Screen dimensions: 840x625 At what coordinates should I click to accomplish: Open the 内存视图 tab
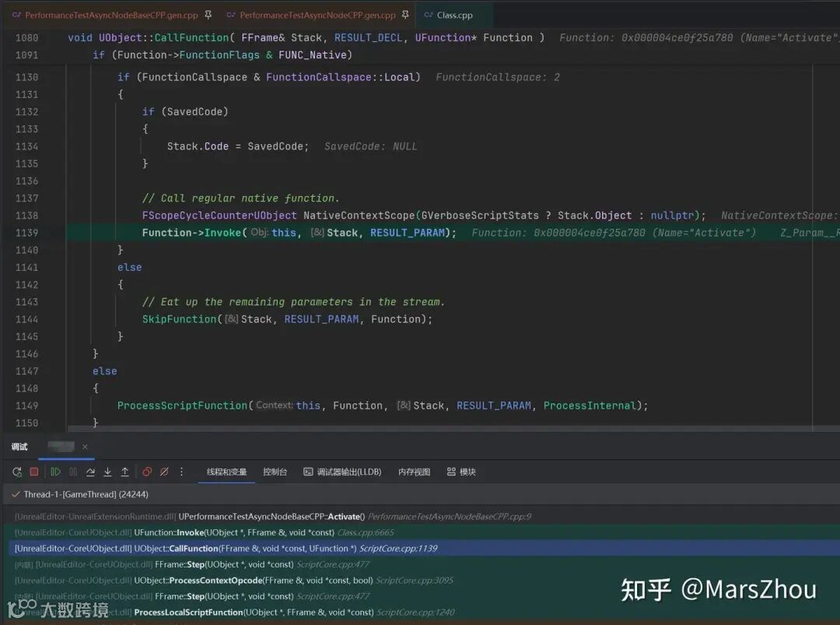click(414, 472)
